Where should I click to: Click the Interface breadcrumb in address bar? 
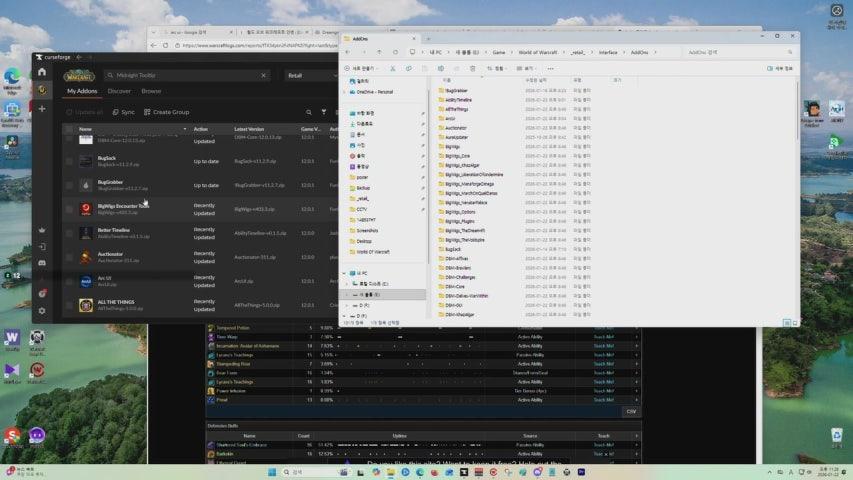tap(608, 52)
